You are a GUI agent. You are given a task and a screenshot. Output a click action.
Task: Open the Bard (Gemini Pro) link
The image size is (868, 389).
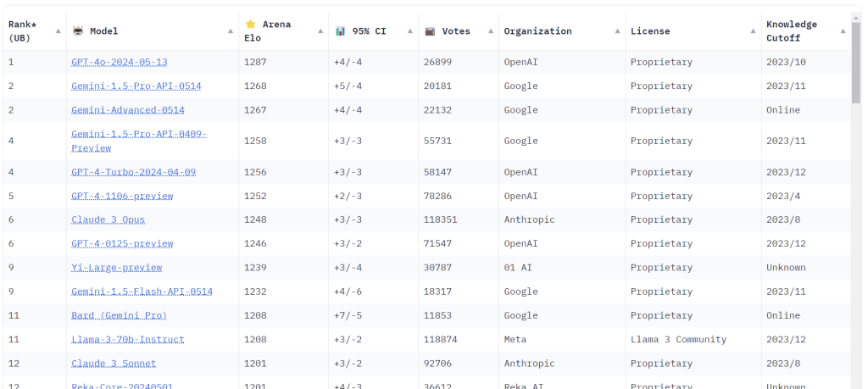119,315
